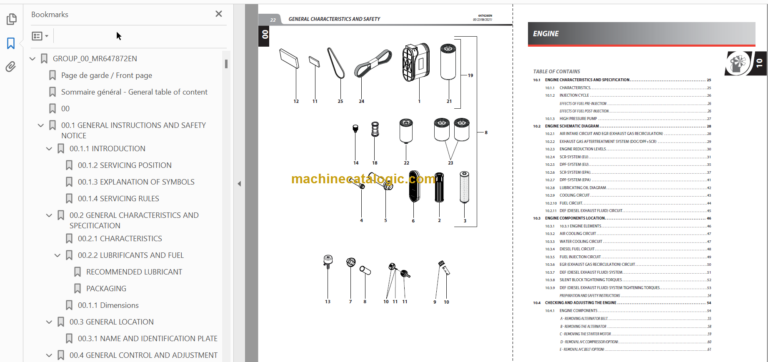Open the bookmark options dropdown menu
Screen dimensions: 768x362
[40, 36]
